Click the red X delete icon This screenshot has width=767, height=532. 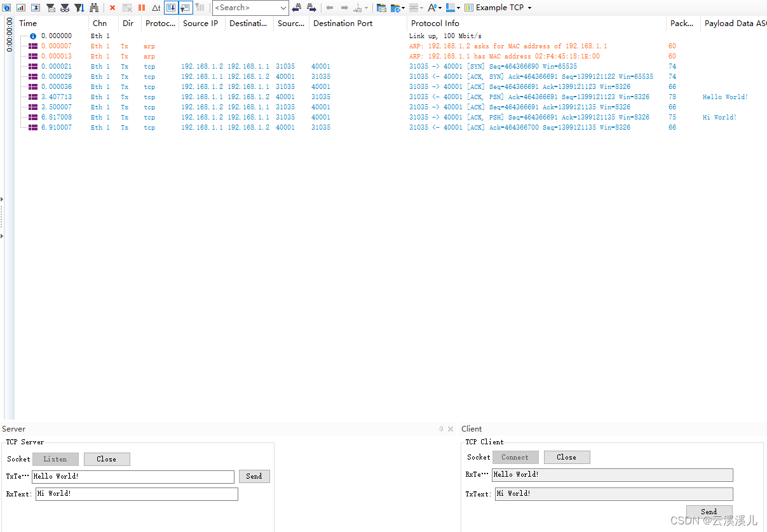tap(112, 8)
